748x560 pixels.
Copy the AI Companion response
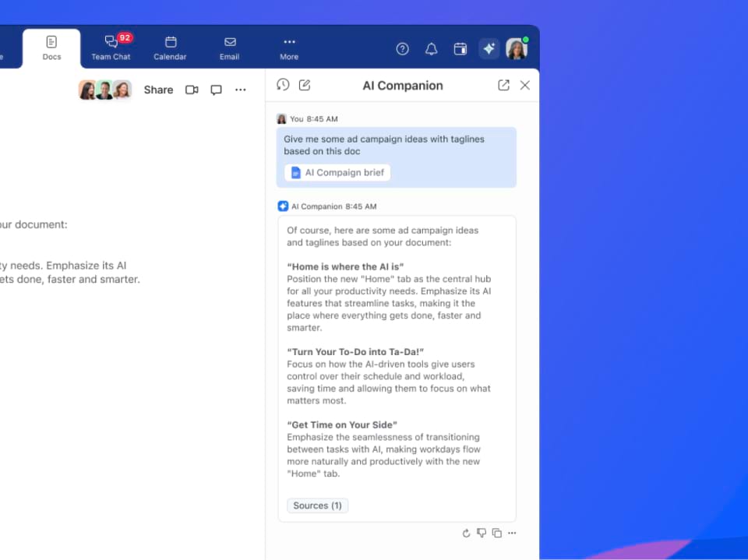point(496,534)
